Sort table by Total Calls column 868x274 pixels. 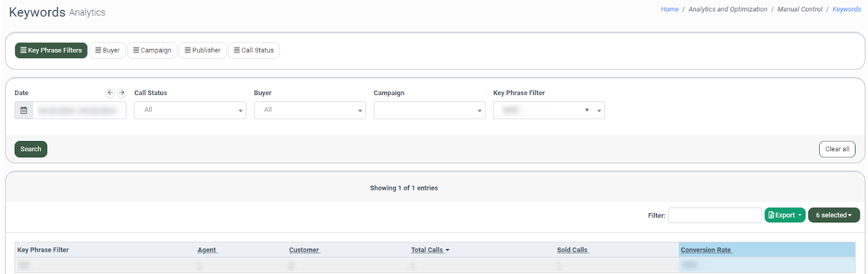427,250
